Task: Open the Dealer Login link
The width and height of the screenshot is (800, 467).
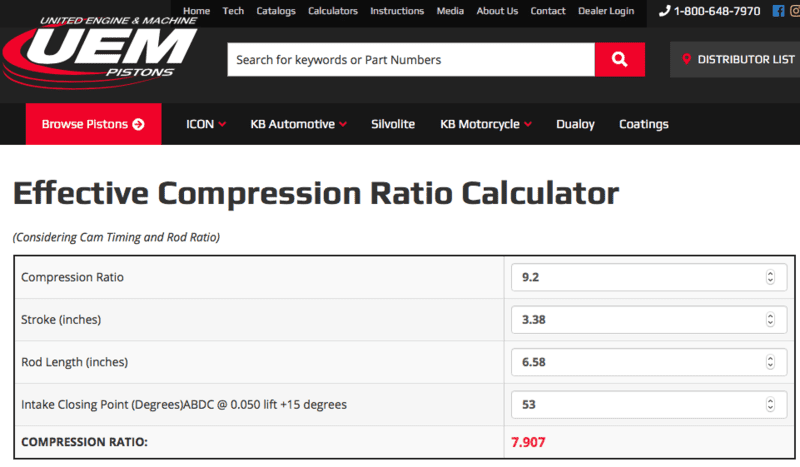Action: coord(606,11)
